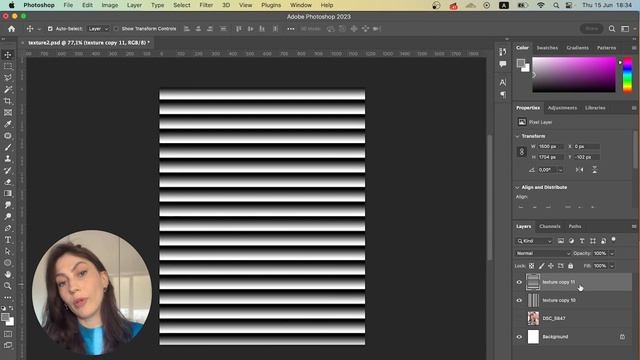The image size is (640, 360).
Task: Select the Eyedropper tool
Action: 8,124
